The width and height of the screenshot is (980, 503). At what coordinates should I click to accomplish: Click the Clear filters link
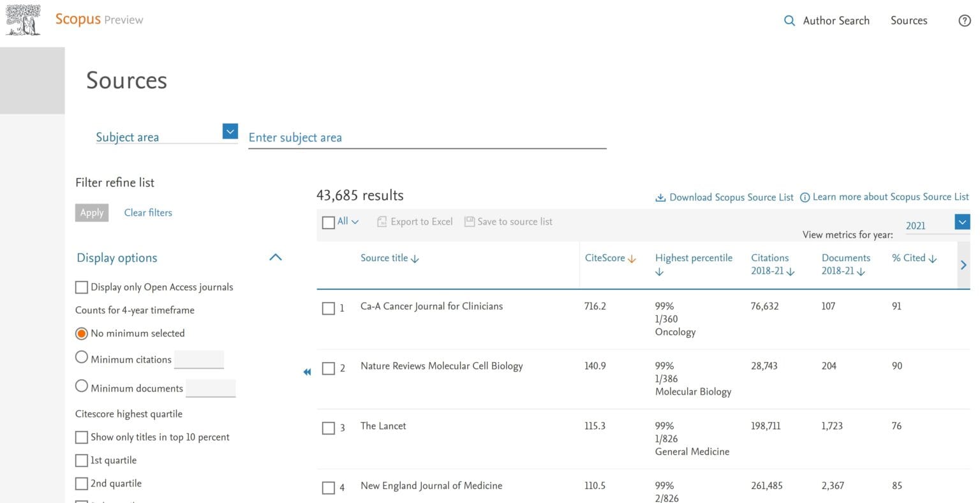point(148,213)
